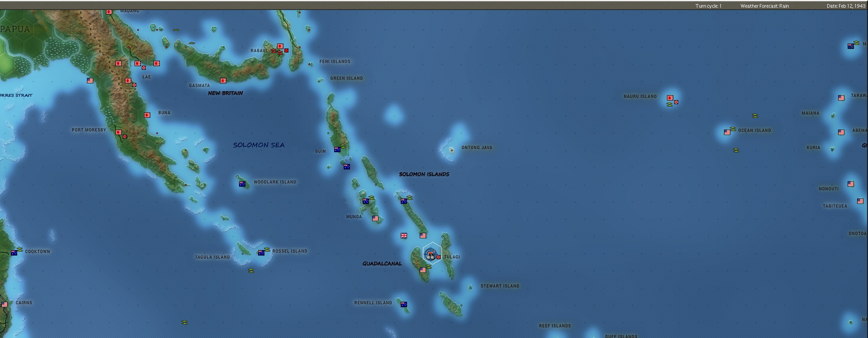Select the US flag at Ocean Island
The height and width of the screenshot is (338, 868).
click(727, 132)
